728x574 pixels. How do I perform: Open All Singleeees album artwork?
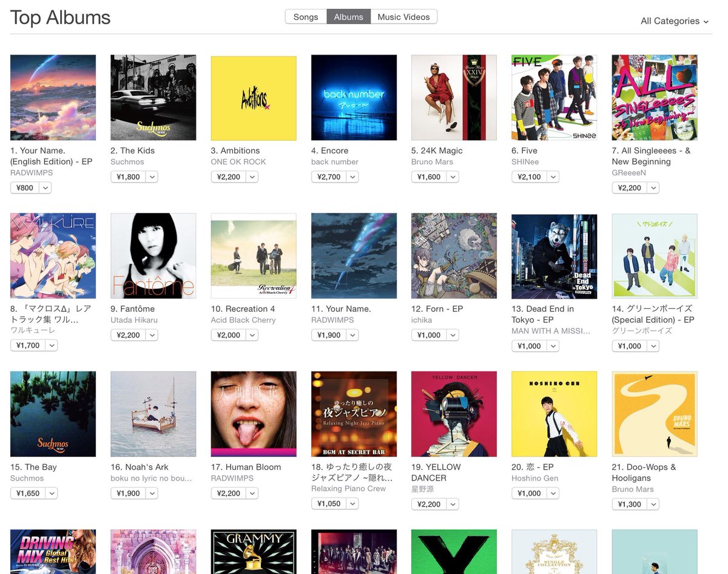tap(655, 98)
